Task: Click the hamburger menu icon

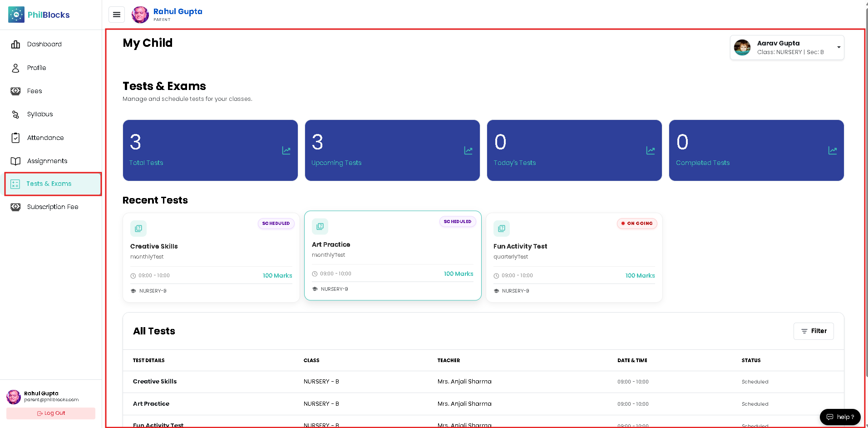Action: (117, 15)
